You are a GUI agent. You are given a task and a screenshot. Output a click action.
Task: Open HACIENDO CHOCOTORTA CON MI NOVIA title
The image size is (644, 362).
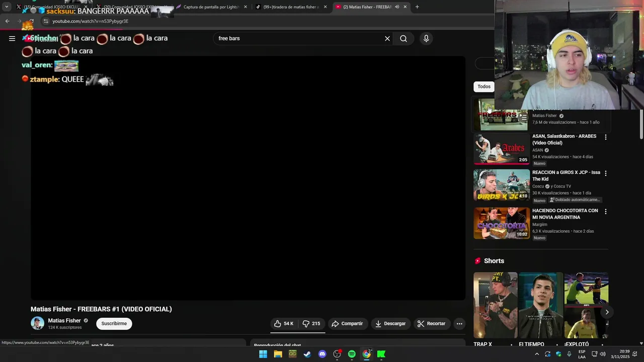pos(565,214)
